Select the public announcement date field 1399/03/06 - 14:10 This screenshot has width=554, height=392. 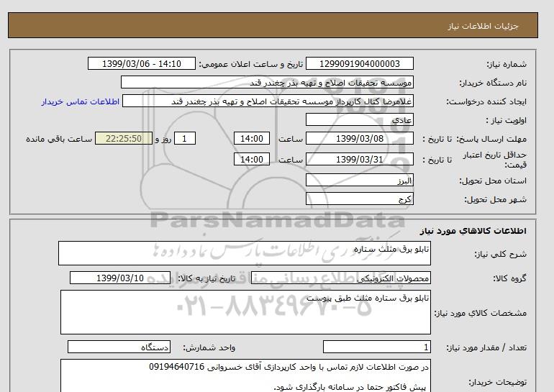click(141, 63)
